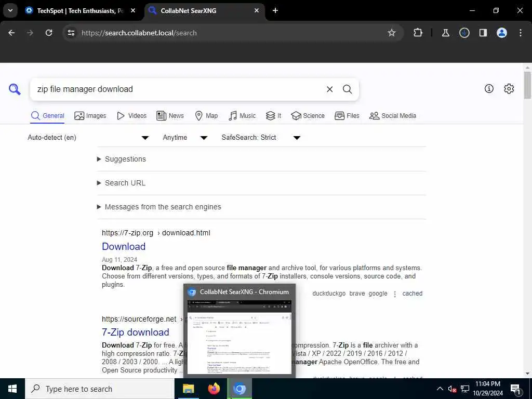Show hidden system tray icons
The width and height of the screenshot is (532, 399).
click(440, 389)
